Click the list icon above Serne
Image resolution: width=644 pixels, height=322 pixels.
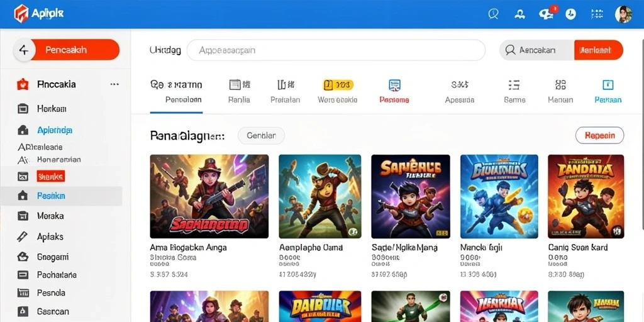514,85
